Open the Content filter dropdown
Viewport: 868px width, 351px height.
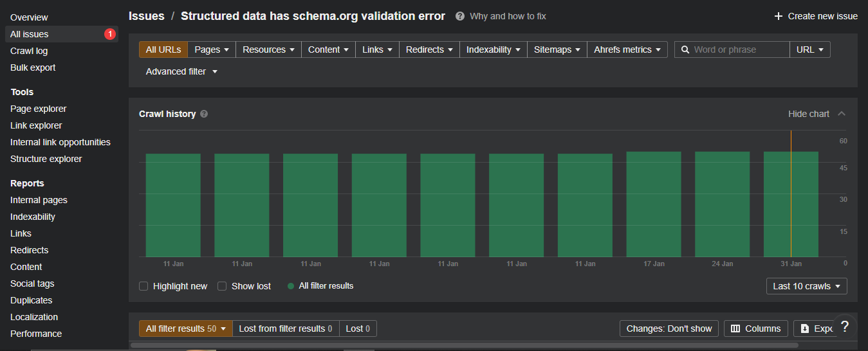click(328, 50)
